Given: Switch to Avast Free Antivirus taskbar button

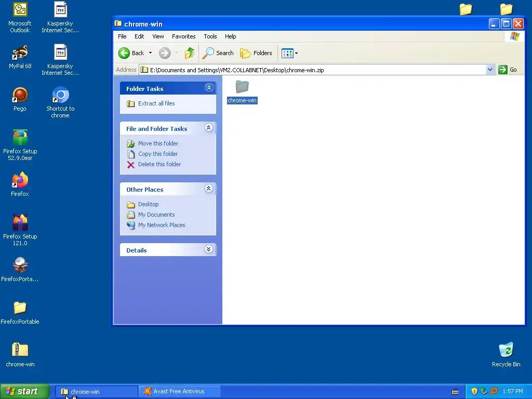Looking at the screenshot, I should pyautogui.click(x=179, y=392).
